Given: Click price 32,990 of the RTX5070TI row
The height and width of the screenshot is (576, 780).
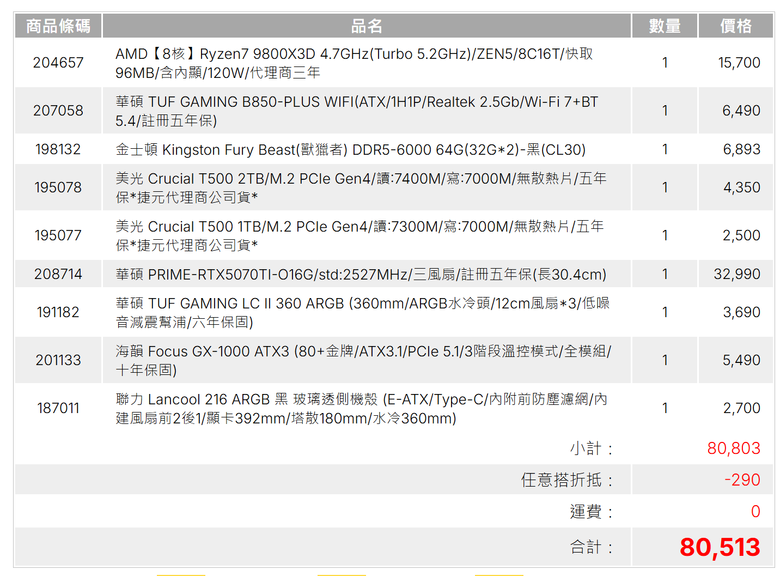Looking at the screenshot, I should [x=737, y=274].
